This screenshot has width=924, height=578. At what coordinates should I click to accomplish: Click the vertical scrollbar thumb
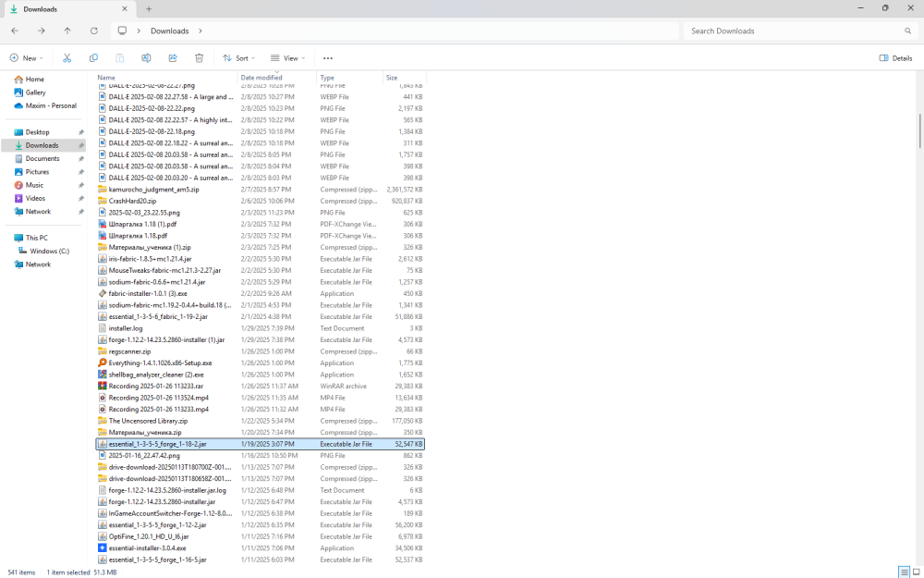tap(919, 131)
